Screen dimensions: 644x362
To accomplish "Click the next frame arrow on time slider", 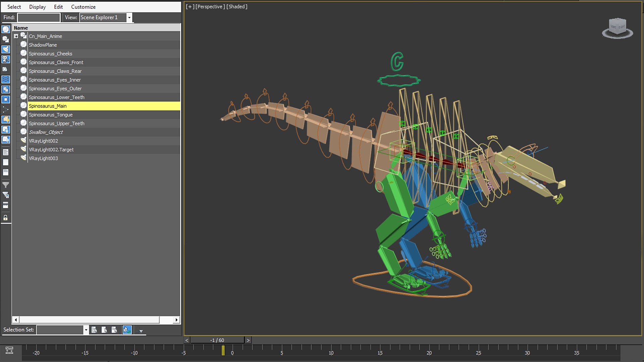I will (248, 340).
